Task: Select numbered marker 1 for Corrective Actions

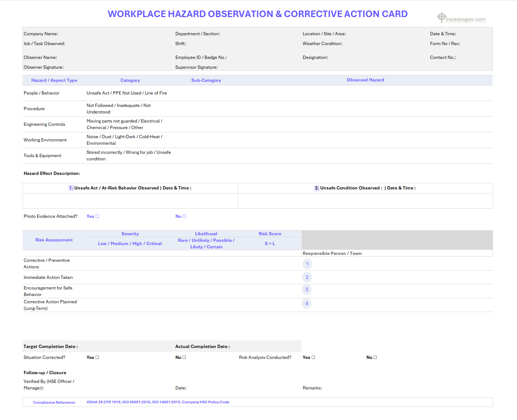Action: (x=307, y=264)
